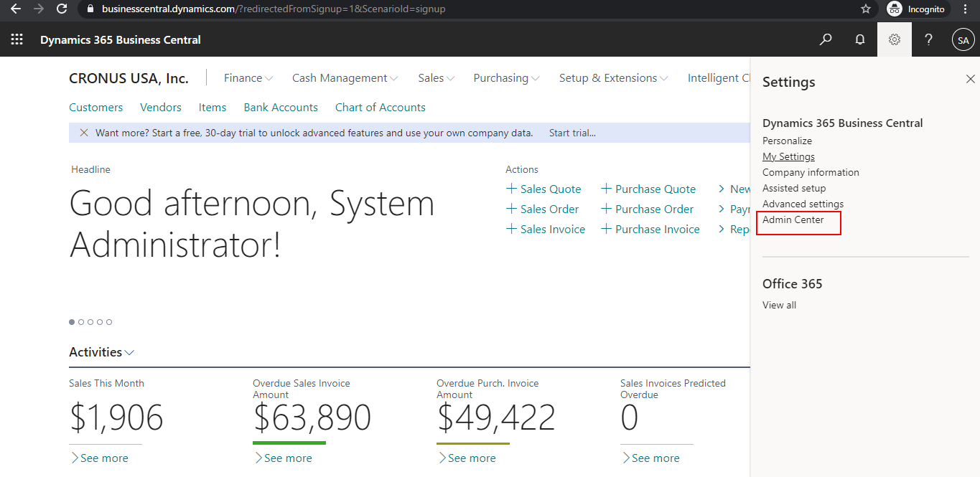The image size is (980, 477).
Task: Click View all under Office 365
Action: pyautogui.click(x=779, y=305)
